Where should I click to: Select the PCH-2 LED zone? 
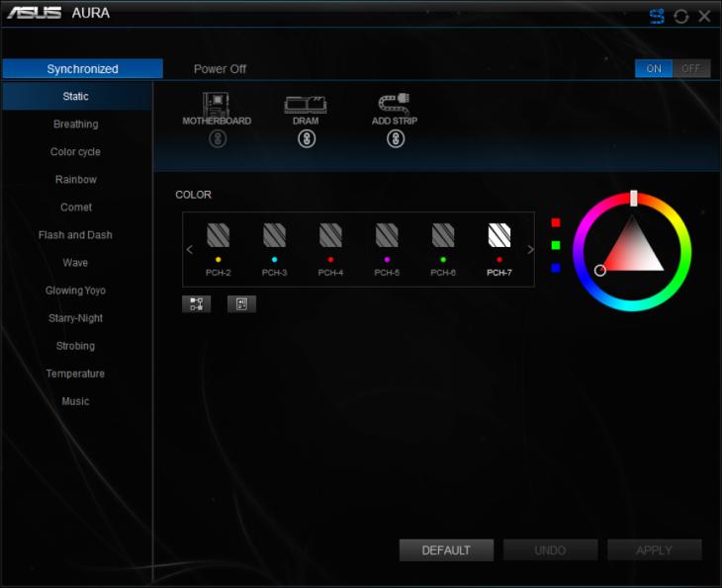pos(219,249)
